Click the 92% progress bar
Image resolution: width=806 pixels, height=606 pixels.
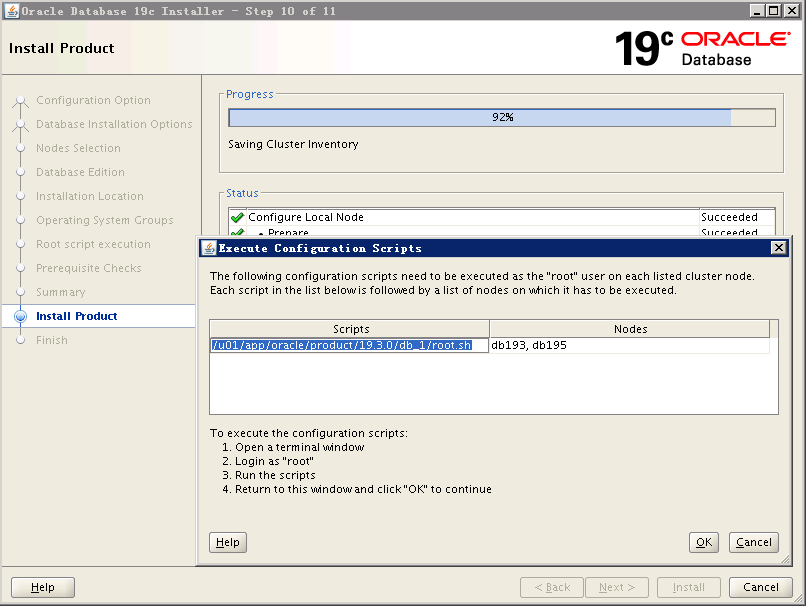(x=502, y=117)
